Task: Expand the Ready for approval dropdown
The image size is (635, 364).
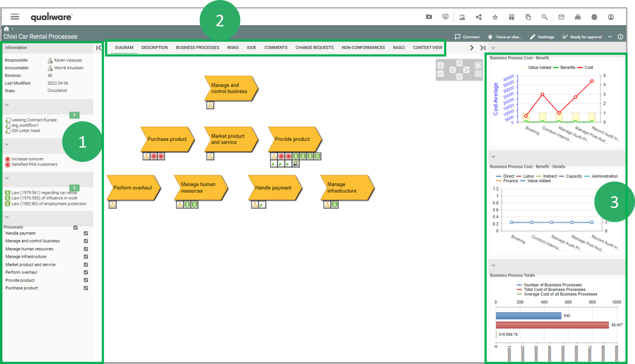Action: point(609,37)
